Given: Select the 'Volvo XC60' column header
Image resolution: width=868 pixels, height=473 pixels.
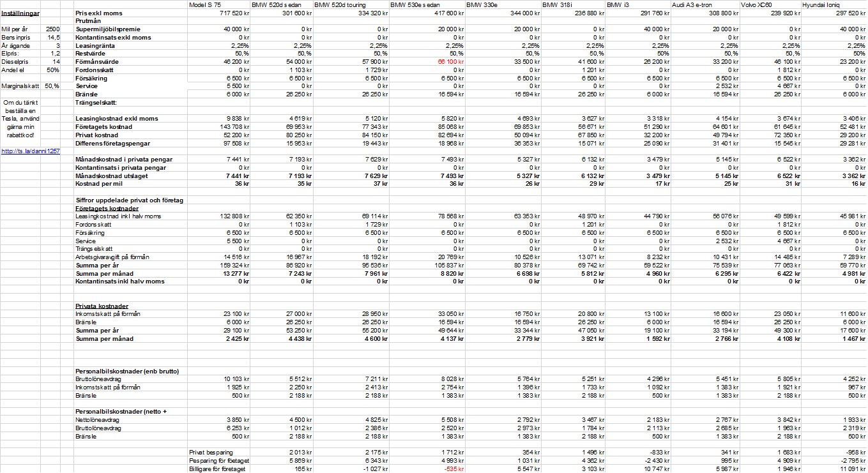Looking at the screenshot, I should coord(757,4).
